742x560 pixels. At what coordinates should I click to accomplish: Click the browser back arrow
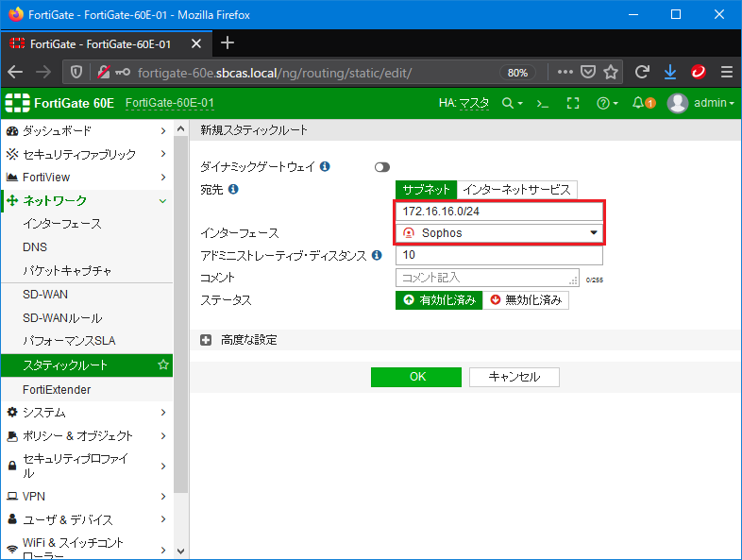coord(15,72)
